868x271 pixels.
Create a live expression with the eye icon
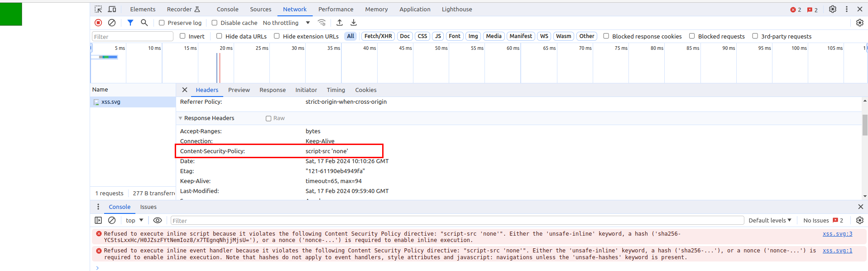point(158,220)
